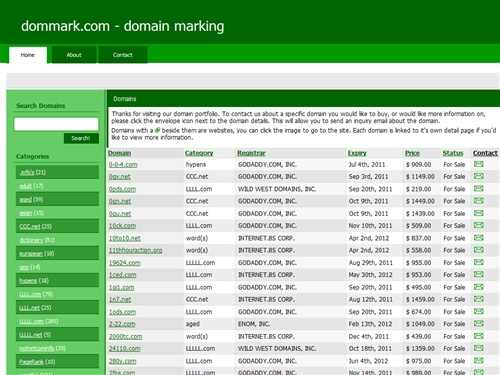Open the PageRank category link
This screenshot has height=375, width=500.
tap(31, 362)
